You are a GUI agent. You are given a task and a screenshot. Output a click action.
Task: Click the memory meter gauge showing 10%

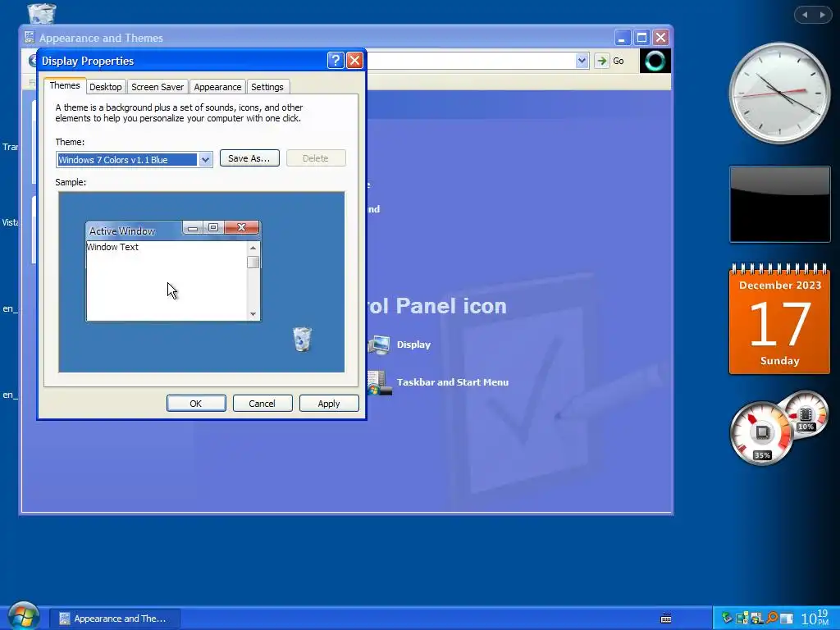[x=806, y=414]
